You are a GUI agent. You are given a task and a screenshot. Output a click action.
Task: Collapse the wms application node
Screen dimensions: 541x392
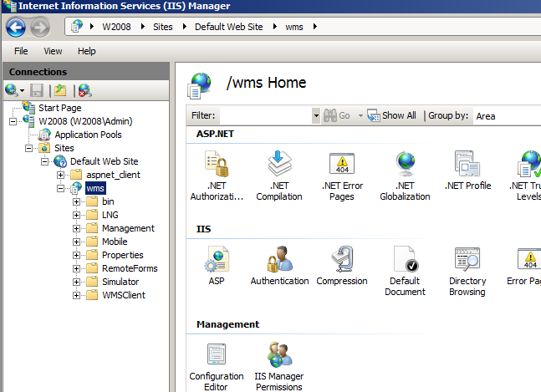pos(60,188)
